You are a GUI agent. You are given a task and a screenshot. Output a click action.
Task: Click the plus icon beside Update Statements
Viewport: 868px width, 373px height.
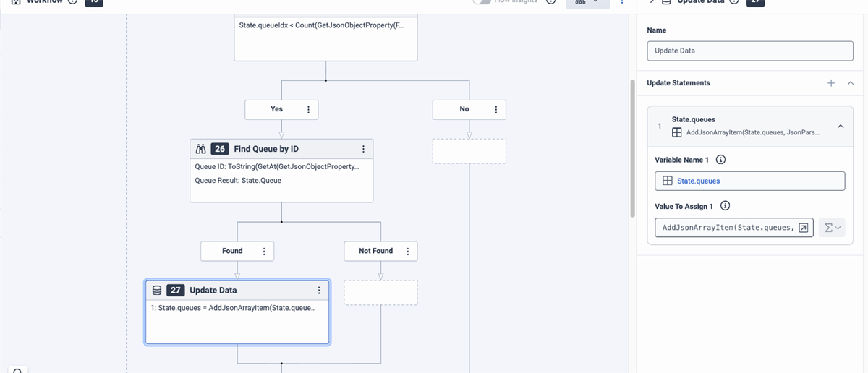tap(831, 83)
